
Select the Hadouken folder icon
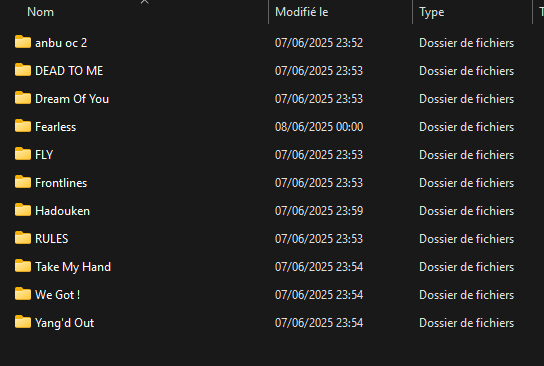pyautogui.click(x=23, y=210)
